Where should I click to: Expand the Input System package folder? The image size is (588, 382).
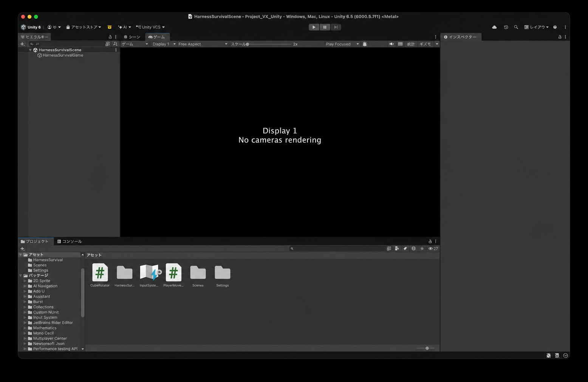point(25,317)
